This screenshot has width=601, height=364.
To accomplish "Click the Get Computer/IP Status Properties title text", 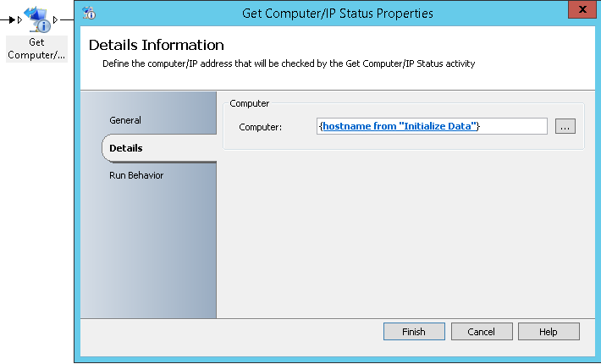I will click(337, 14).
